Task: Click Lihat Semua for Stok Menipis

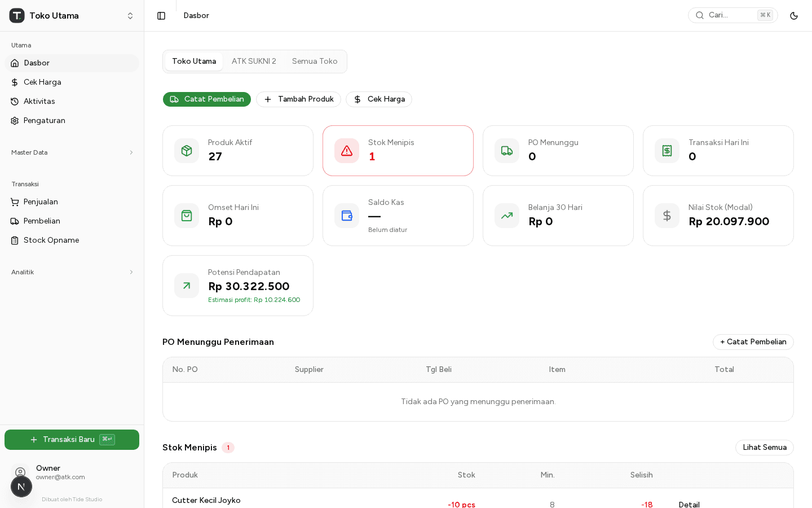Action: click(x=765, y=448)
